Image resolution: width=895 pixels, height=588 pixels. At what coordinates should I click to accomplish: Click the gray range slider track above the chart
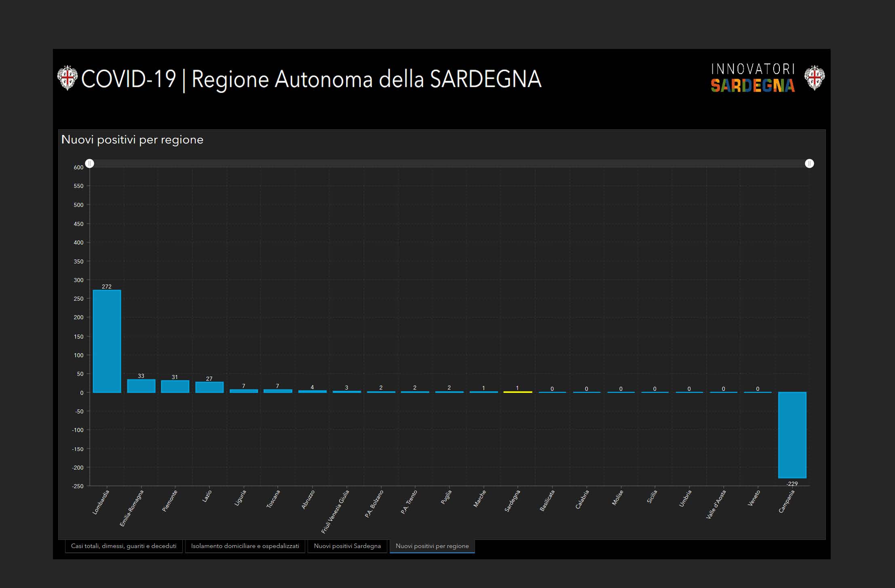[x=449, y=163]
